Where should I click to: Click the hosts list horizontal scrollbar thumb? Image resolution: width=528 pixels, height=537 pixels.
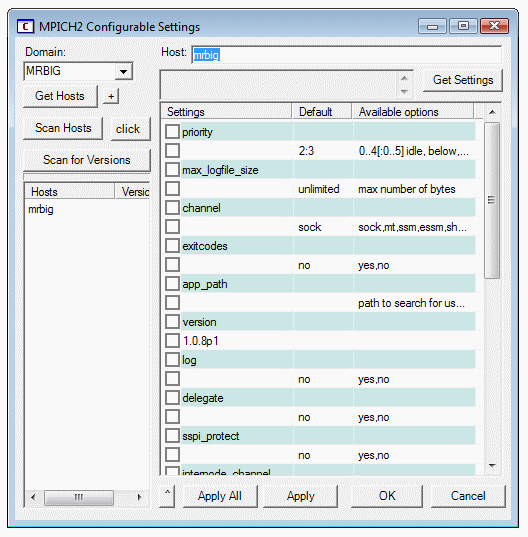(x=79, y=497)
